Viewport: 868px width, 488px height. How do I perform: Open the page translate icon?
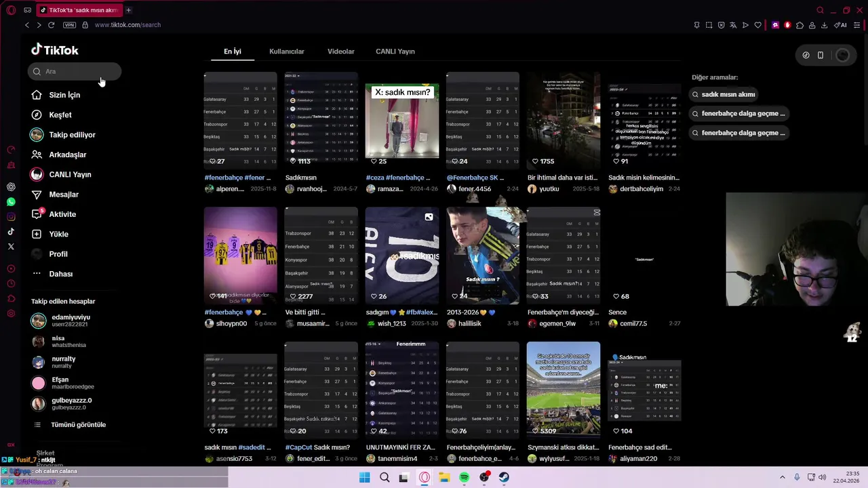point(733,25)
